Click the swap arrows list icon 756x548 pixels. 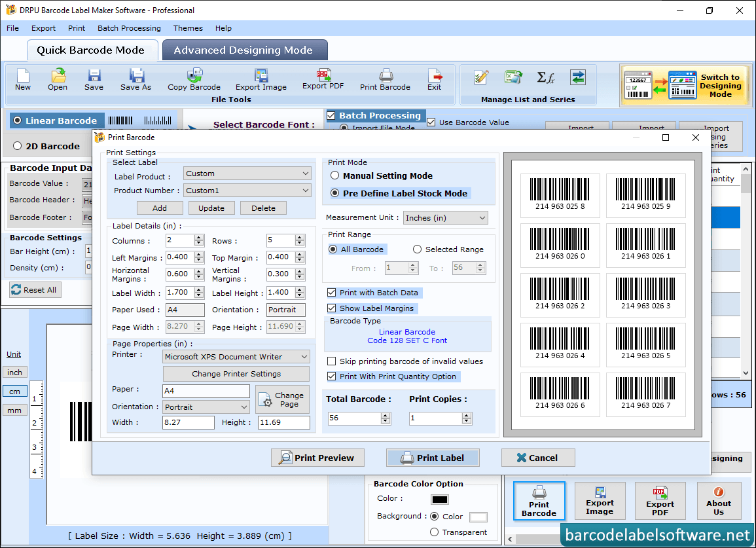coord(577,77)
